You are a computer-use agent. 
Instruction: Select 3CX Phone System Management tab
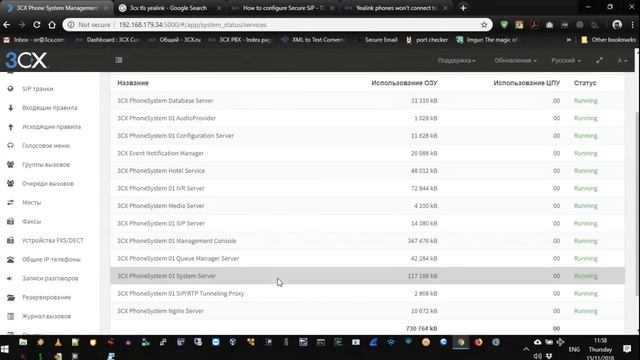pyautogui.click(x=56, y=8)
